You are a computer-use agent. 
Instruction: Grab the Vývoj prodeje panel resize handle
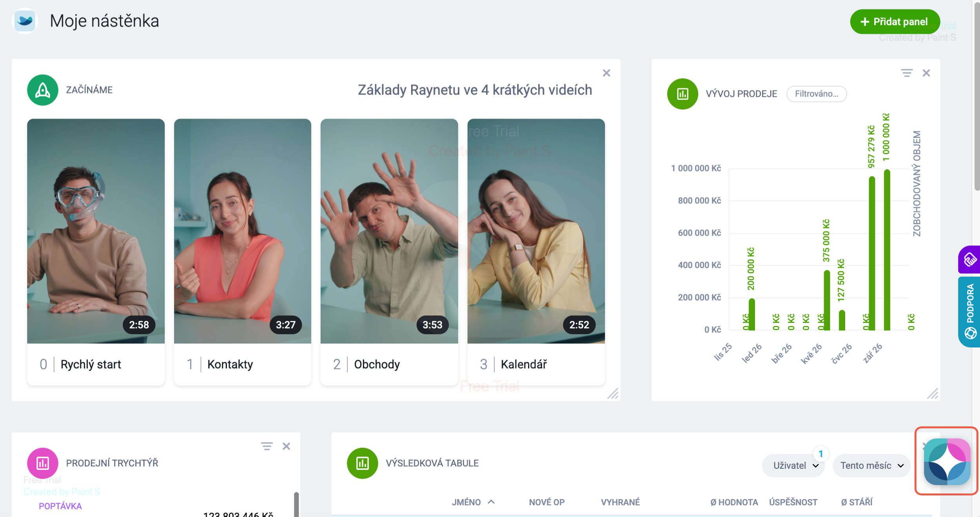[x=933, y=393]
